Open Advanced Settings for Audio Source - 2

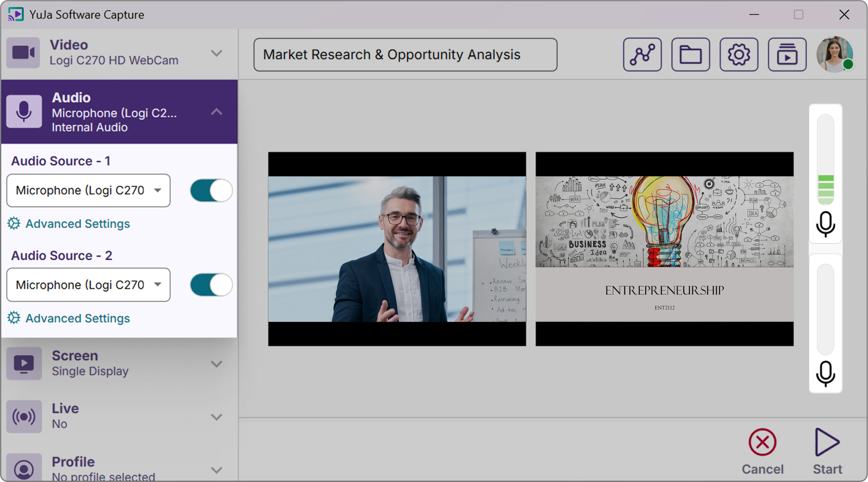tap(78, 318)
